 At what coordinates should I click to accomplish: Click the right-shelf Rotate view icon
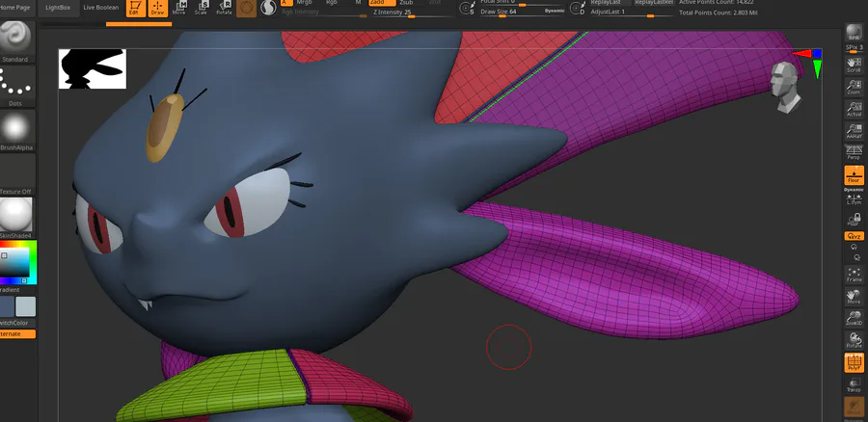854,340
